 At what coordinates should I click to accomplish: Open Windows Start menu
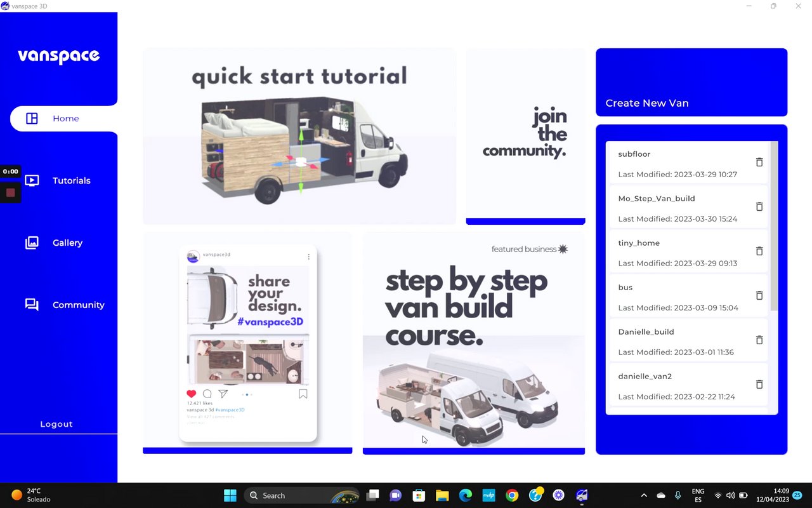pos(230,495)
